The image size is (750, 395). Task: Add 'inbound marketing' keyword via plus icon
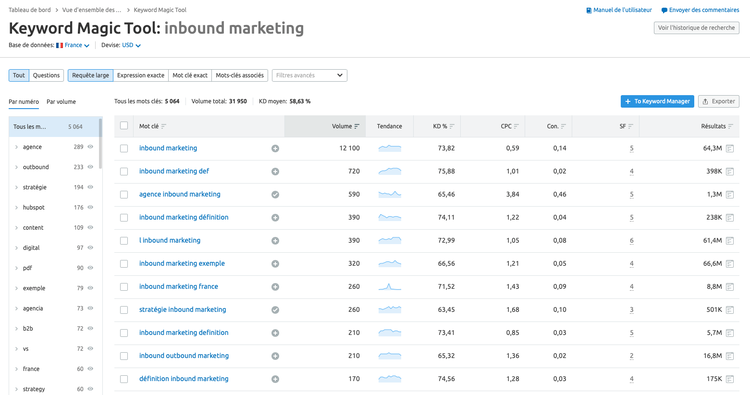[x=275, y=149]
